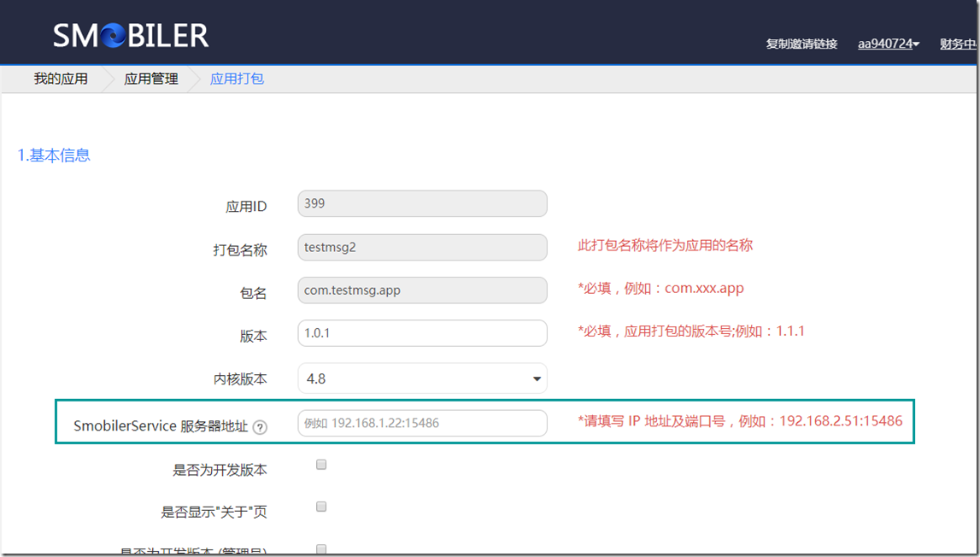Toggle the 是否显示"关于"页 checkbox
The height and width of the screenshot is (557, 980).
(321, 507)
